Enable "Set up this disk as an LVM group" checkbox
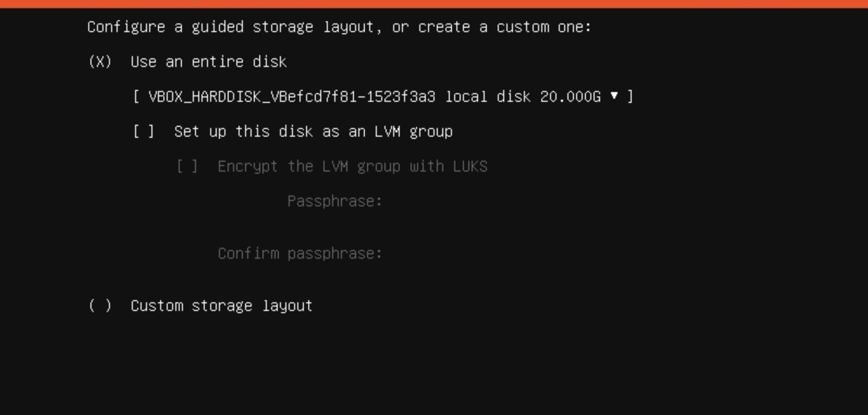Screen dimensions: 868x415 [x=144, y=131]
